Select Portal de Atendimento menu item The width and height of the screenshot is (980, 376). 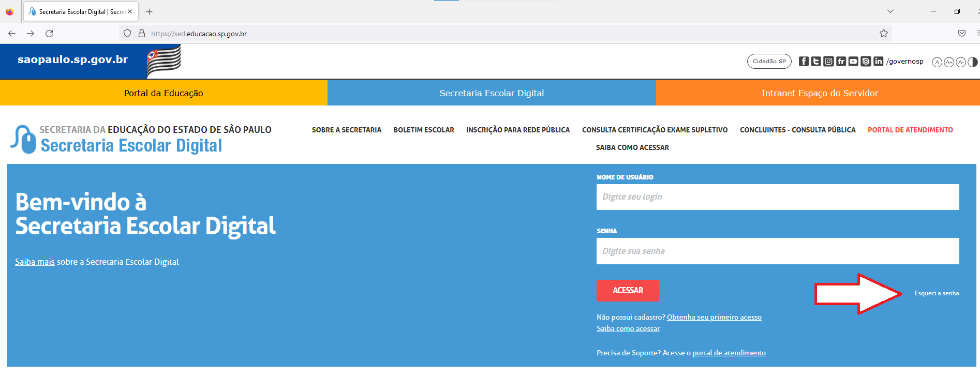[x=910, y=130]
